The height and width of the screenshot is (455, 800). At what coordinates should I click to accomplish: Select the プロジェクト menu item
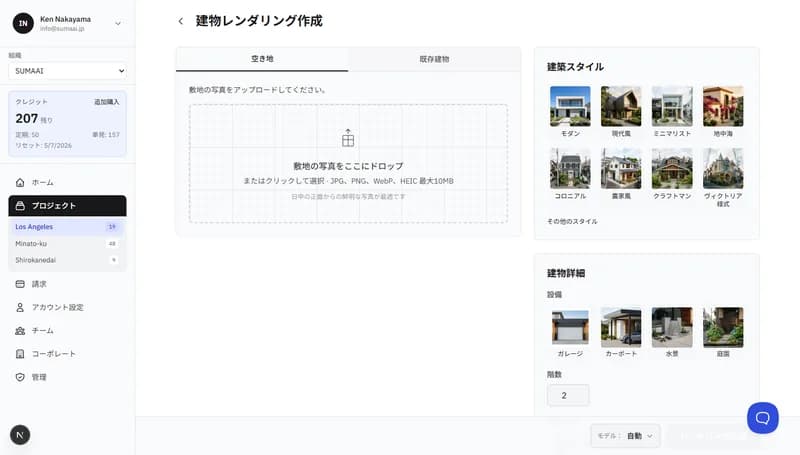pos(67,206)
